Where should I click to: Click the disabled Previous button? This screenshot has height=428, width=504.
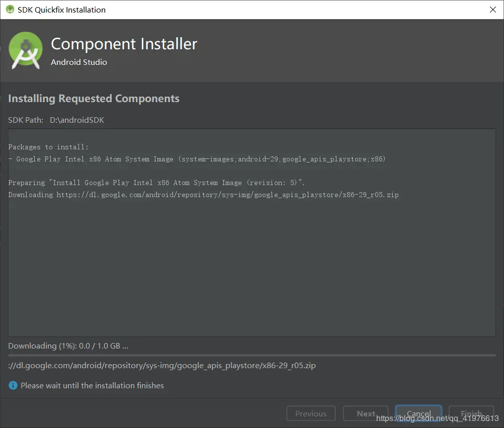click(x=311, y=413)
